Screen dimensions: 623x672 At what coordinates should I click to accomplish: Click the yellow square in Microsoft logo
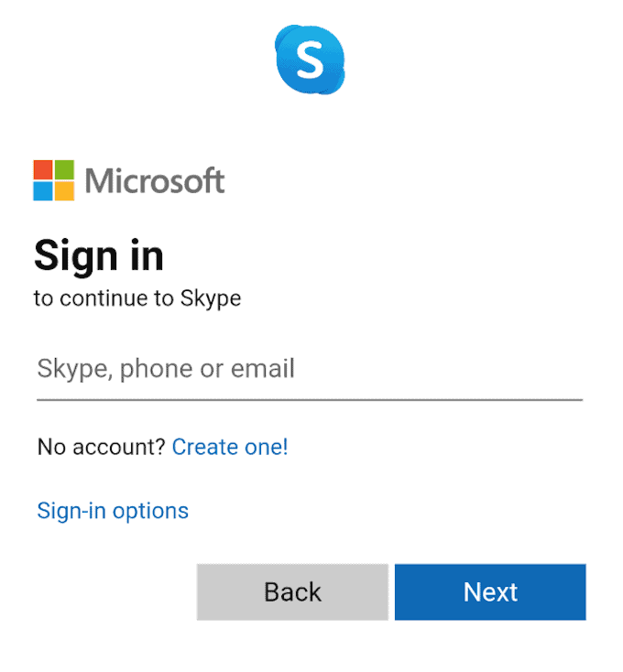tap(64, 190)
